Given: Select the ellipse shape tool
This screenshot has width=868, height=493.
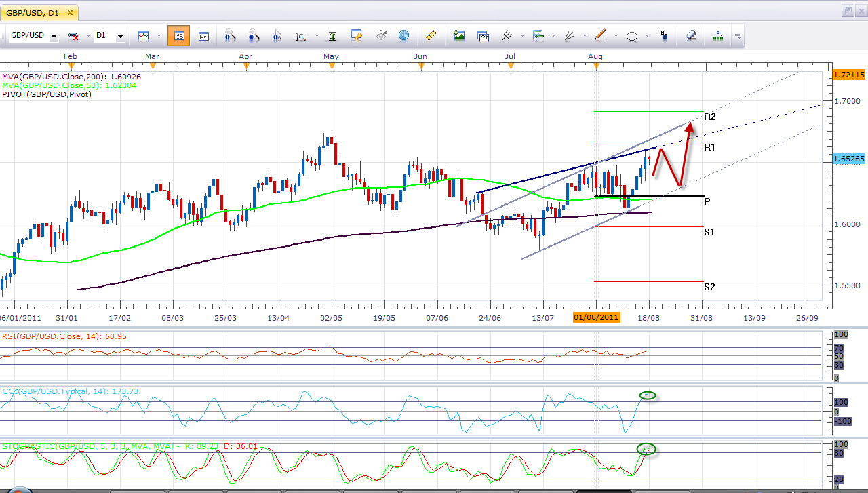Looking at the screenshot, I should 632,37.
